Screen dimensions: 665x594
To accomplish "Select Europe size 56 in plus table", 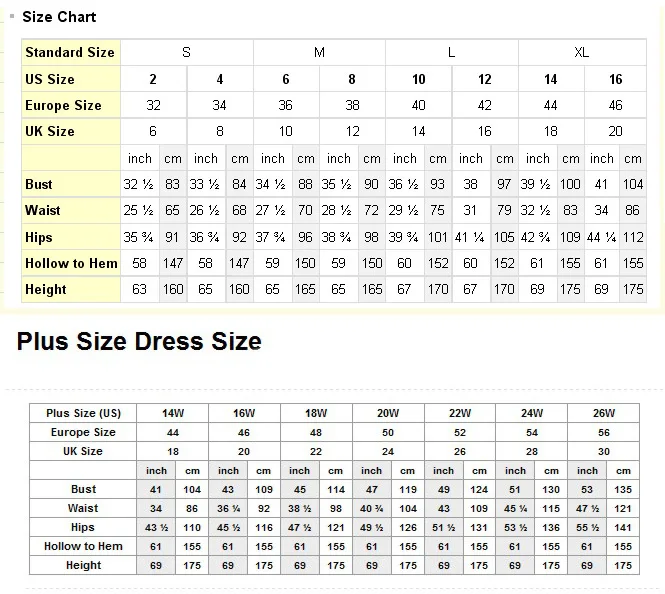I will coord(603,432).
